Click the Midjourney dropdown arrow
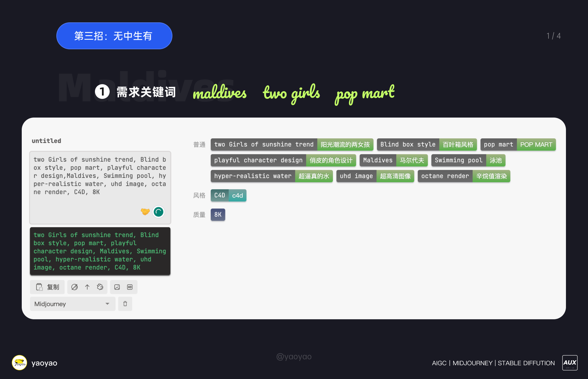 pyautogui.click(x=107, y=304)
